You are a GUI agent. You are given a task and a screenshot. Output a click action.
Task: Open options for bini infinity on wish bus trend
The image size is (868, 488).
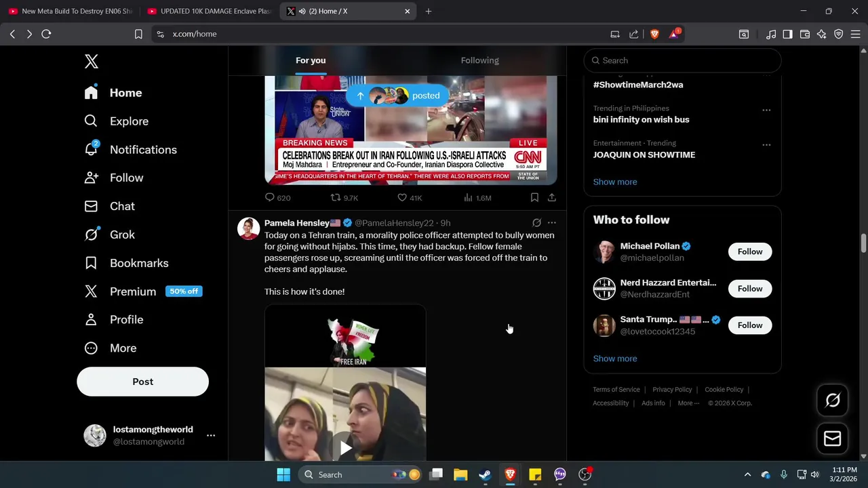point(766,110)
